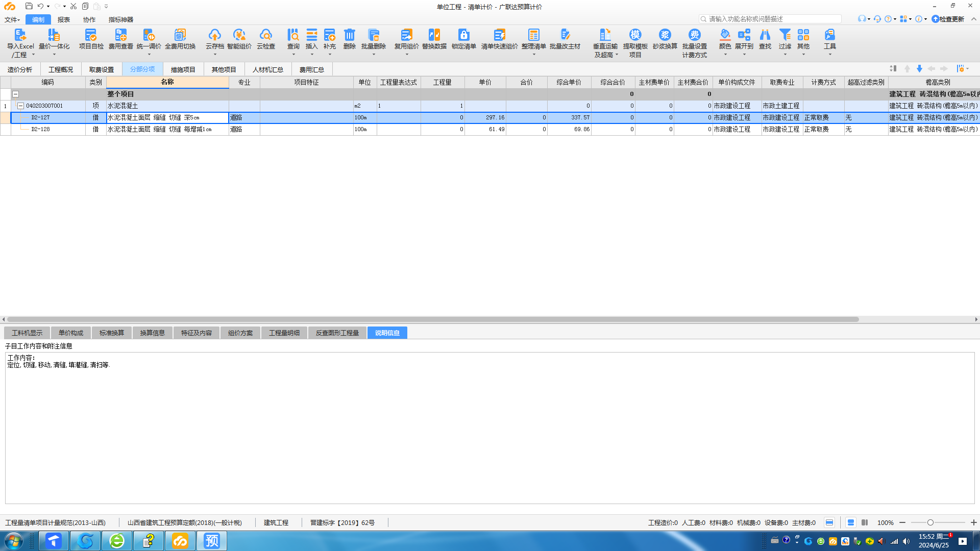The height and width of the screenshot is (551, 980).
Task: Click 锁定清单 lock icon
Action: click(463, 35)
